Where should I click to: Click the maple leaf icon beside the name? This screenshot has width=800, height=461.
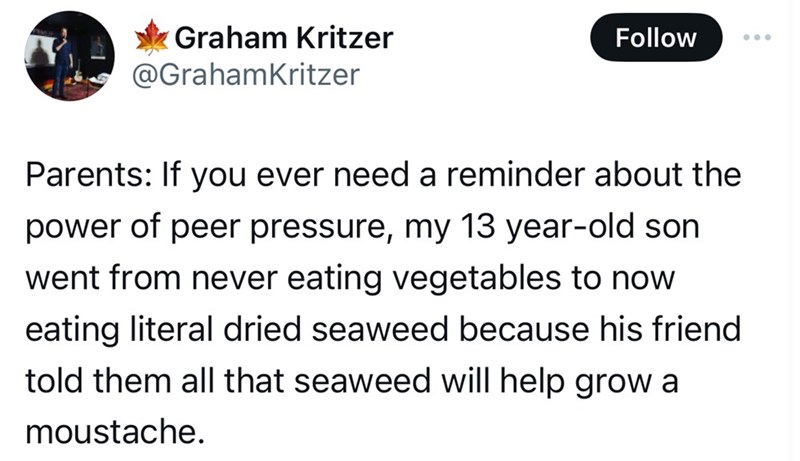pos(154,40)
